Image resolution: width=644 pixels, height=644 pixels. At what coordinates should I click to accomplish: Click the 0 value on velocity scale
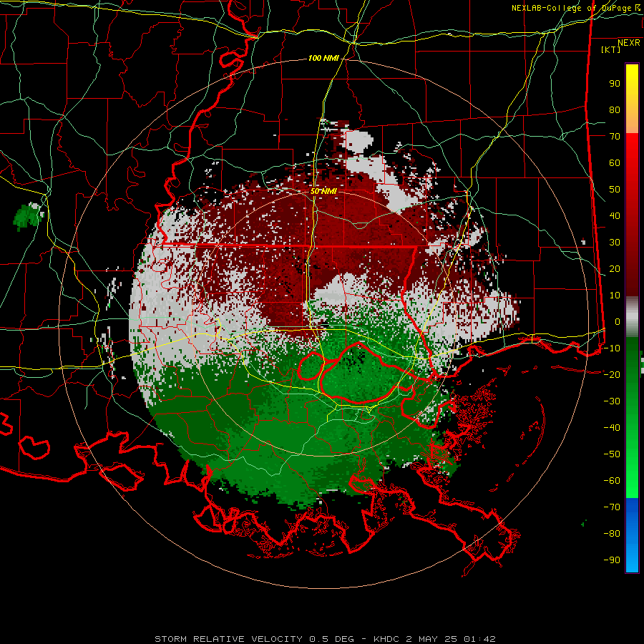click(618, 322)
